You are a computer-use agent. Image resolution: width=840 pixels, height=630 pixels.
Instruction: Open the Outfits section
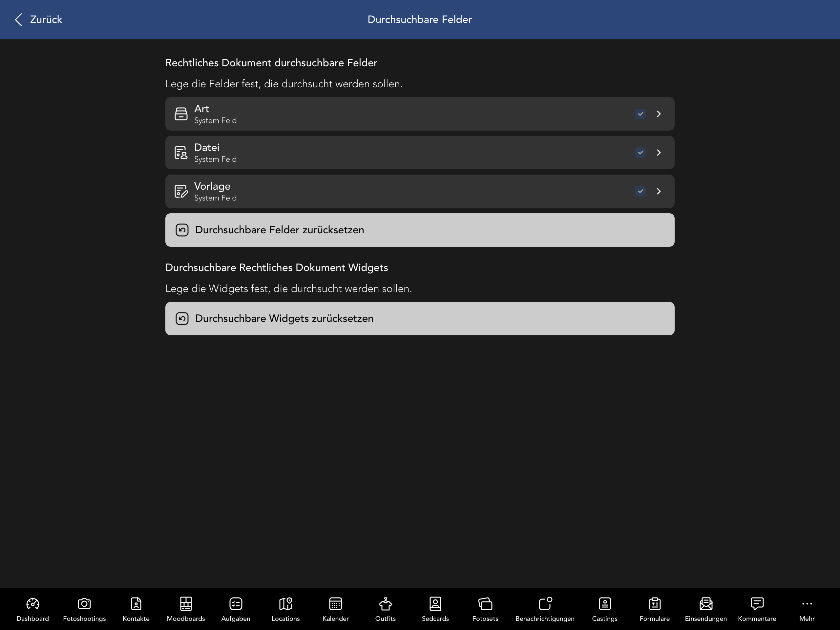[x=385, y=608]
